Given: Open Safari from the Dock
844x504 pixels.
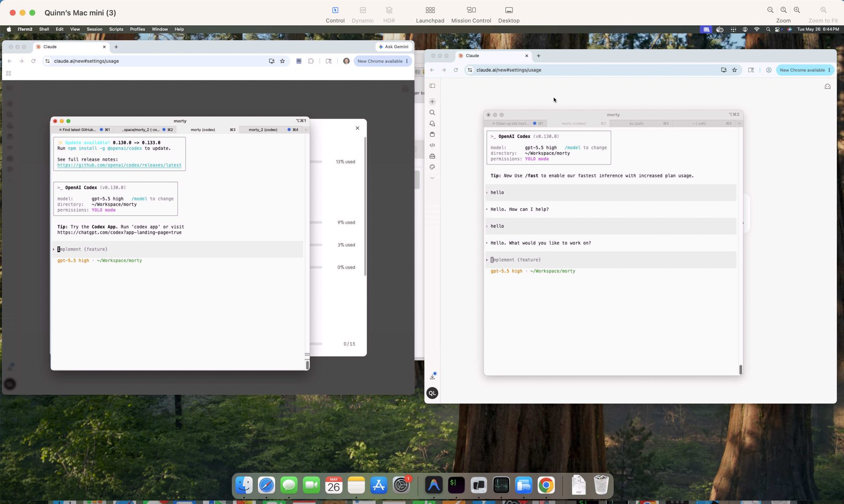Looking at the screenshot, I should point(266,485).
